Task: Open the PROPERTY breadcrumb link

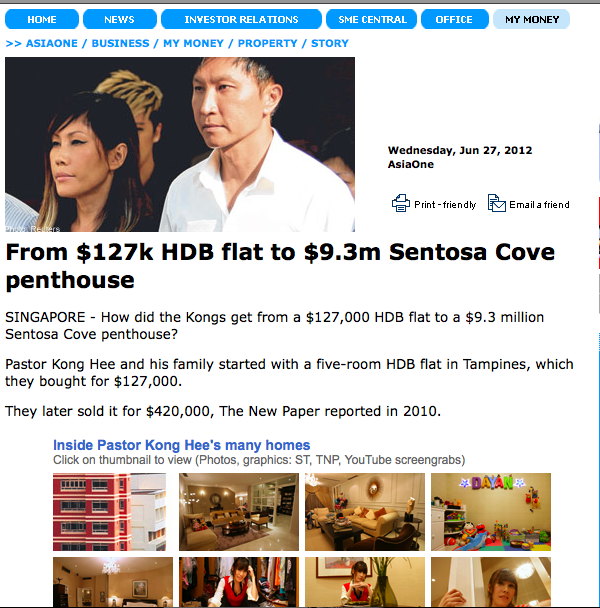Action: coord(267,43)
